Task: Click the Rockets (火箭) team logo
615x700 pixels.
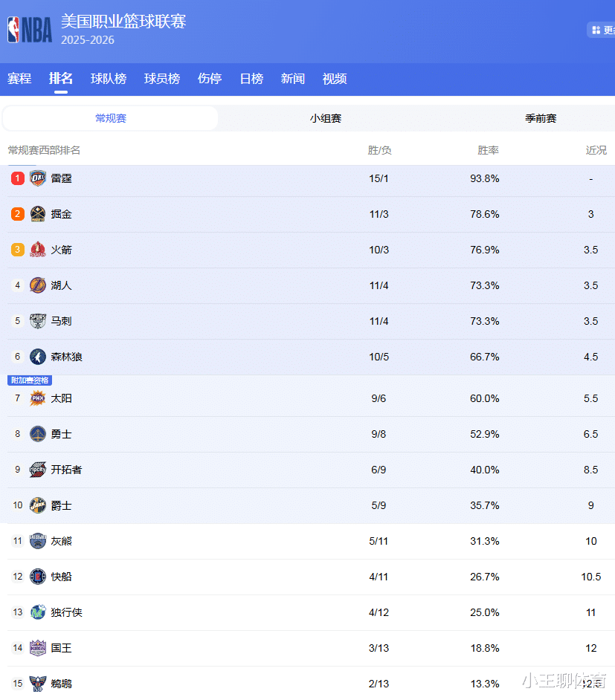Action: 37,250
